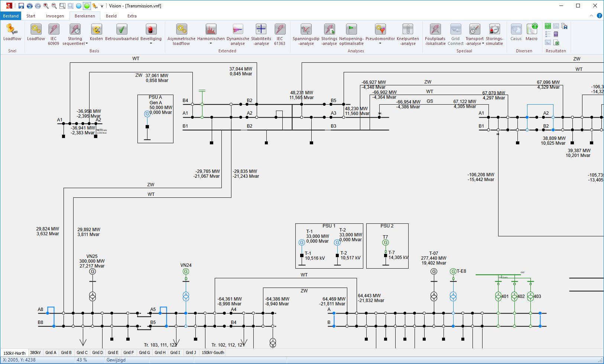
Task: Switch to the Invoegen ribbon tab
Action: 55,16
